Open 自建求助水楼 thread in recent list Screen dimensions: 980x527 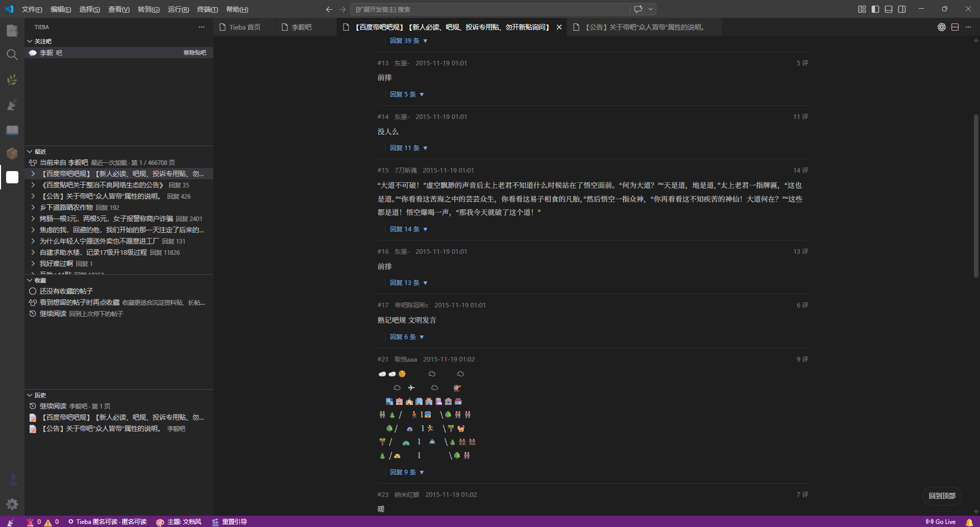click(119, 252)
